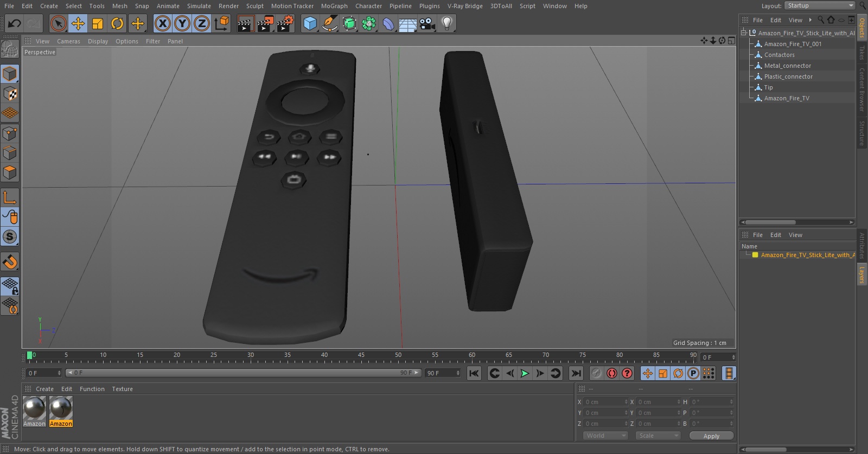Open the File menu
The height and width of the screenshot is (454, 868).
(x=9, y=6)
